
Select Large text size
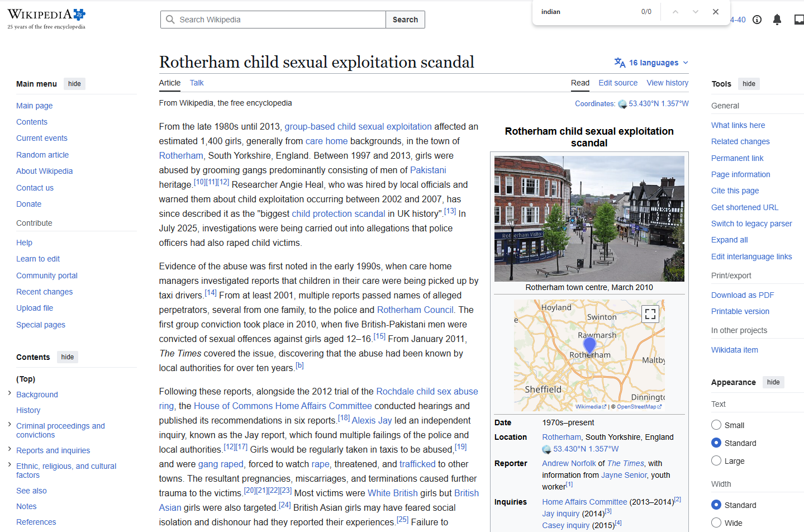point(716,460)
